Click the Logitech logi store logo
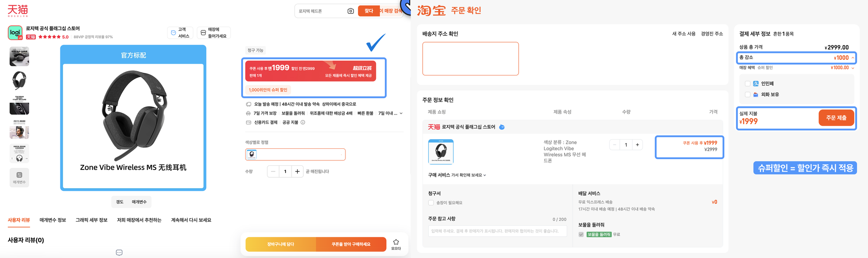The height and width of the screenshot is (258, 868). (x=15, y=33)
